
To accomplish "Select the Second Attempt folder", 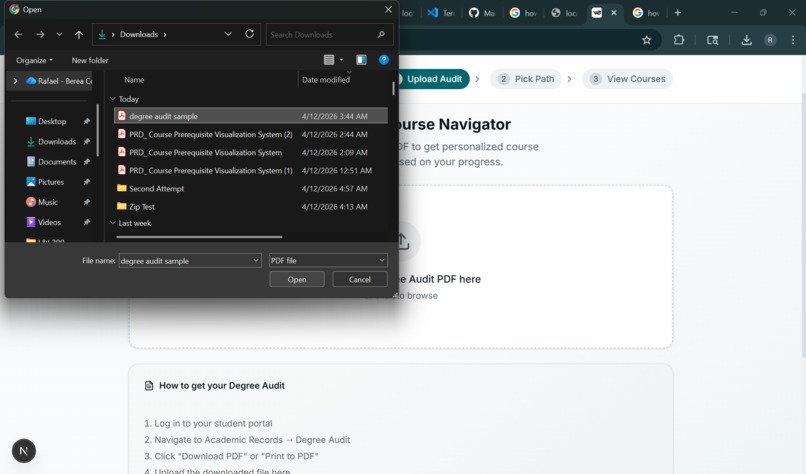I will tap(251, 188).
